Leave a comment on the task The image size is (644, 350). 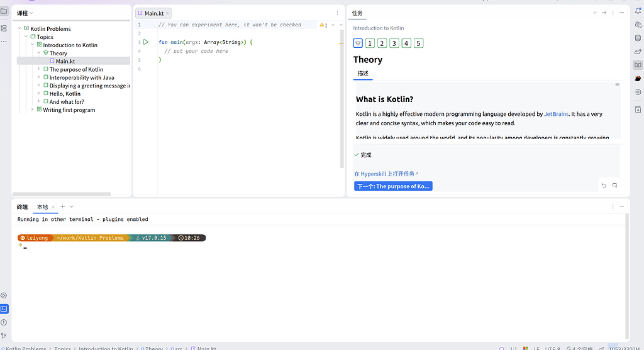615,186
